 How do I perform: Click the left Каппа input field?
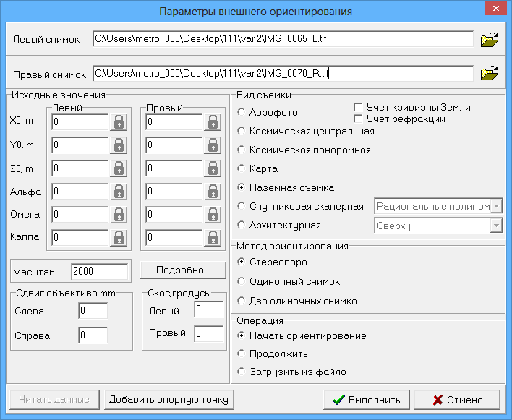(x=80, y=238)
